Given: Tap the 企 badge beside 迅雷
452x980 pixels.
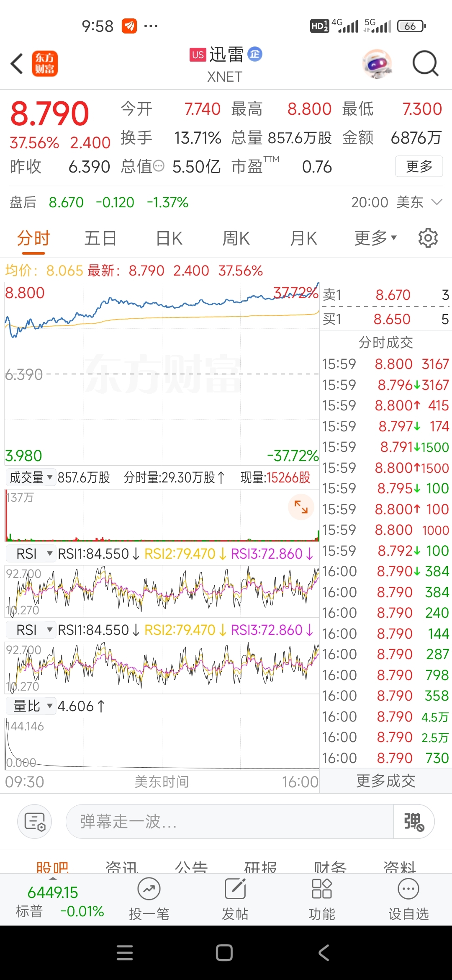Looking at the screenshot, I should coord(255,54).
